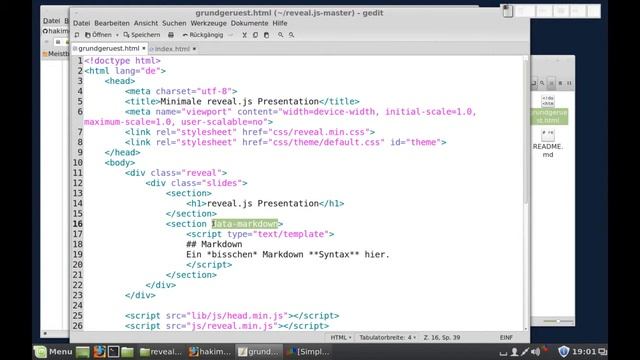The width and height of the screenshot is (640, 360).
Task: Switch to the 'hakim...' Firefox taskbar window
Action: pos(209,352)
